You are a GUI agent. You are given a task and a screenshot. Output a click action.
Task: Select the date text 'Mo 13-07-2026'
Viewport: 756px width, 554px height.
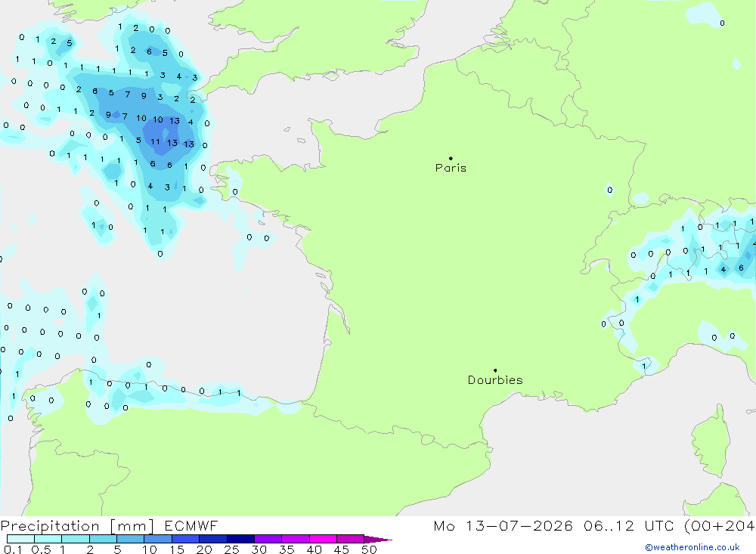click(x=503, y=526)
